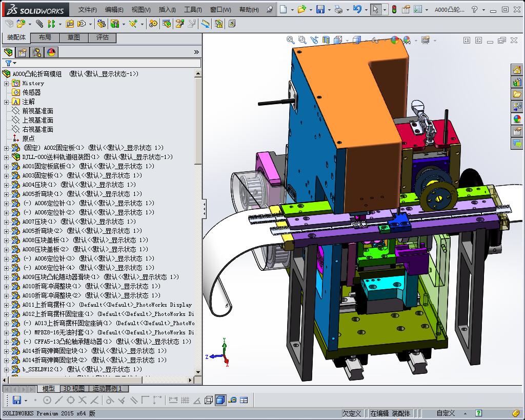Expand the A002固定板<1> tree node
The height and width of the screenshot is (420, 525).
coord(6,148)
